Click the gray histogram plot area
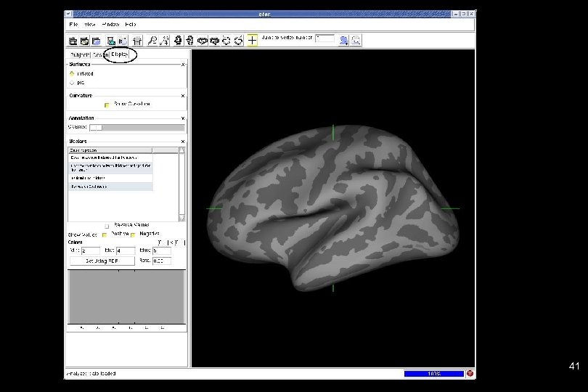Image resolution: width=588 pixels, height=392 pixels. pyautogui.click(x=126, y=297)
